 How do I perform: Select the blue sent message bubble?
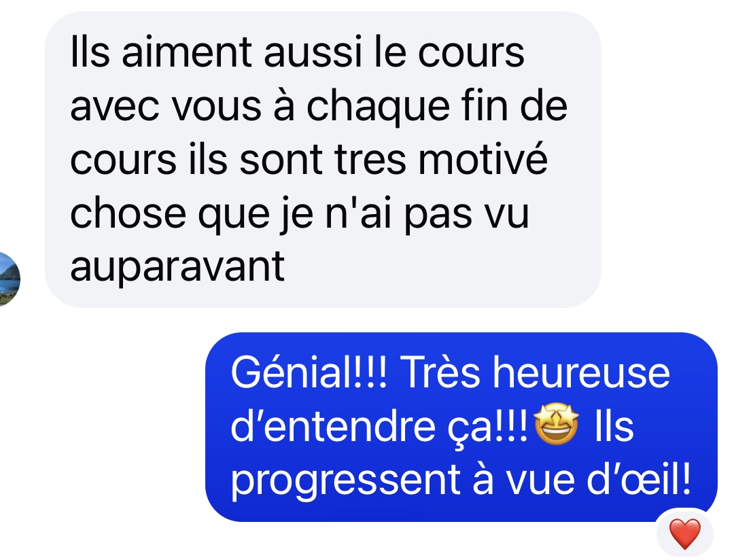461,427
